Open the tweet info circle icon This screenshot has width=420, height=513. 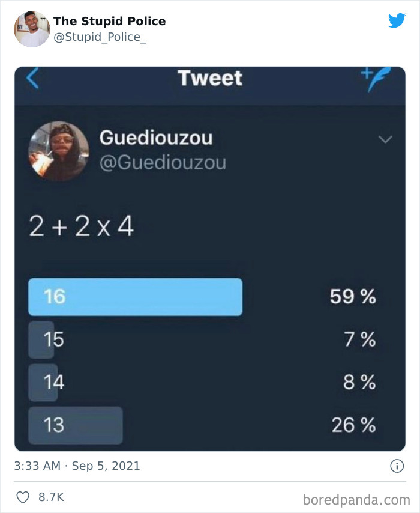[396, 466]
